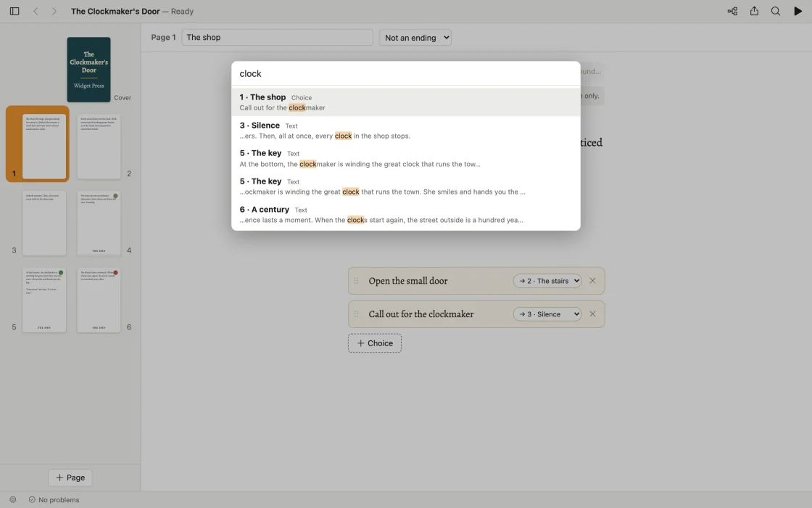The image size is (812, 508).
Task: Click the document title The Clockmaker's Door
Action: click(x=115, y=11)
